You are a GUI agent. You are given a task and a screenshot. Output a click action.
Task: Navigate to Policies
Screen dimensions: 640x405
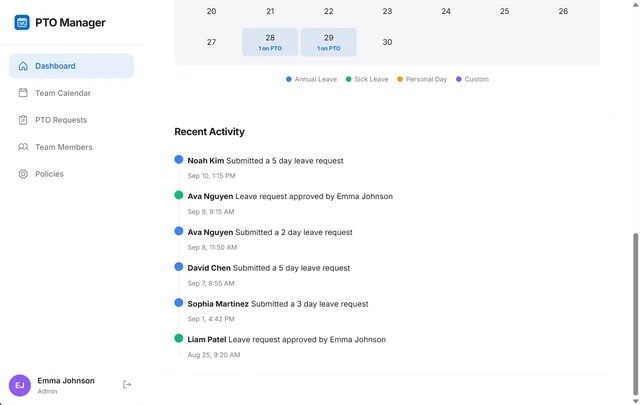point(71,174)
